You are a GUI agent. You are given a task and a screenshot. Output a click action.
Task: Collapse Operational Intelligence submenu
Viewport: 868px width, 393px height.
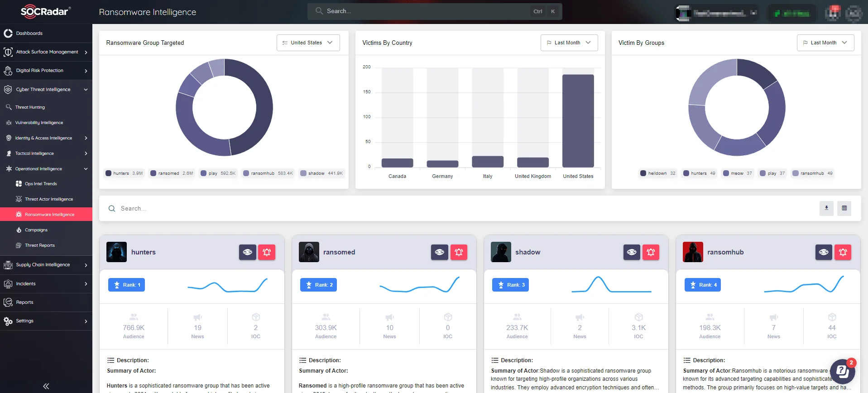(46, 169)
